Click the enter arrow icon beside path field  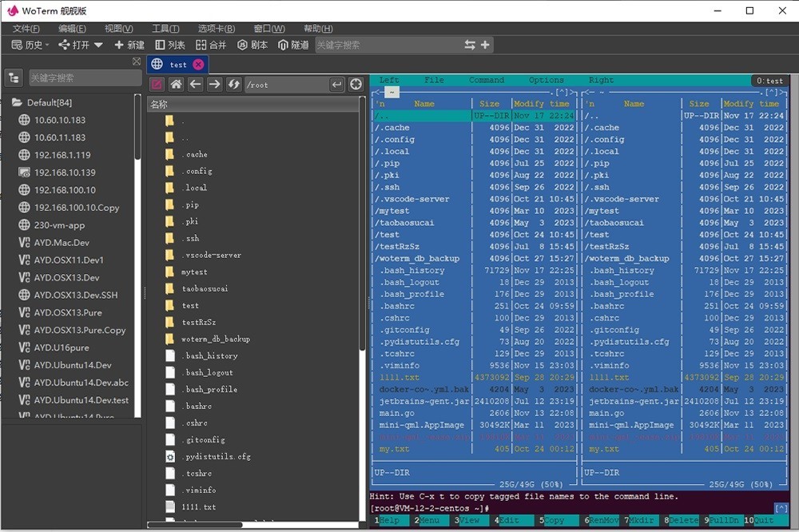coord(336,85)
